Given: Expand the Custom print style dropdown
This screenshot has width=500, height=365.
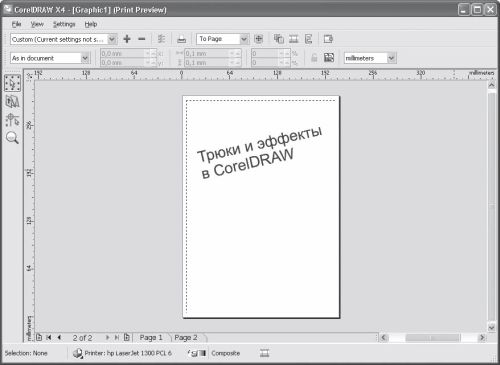Looking at the screenshot, I should [x=112, y=39].
